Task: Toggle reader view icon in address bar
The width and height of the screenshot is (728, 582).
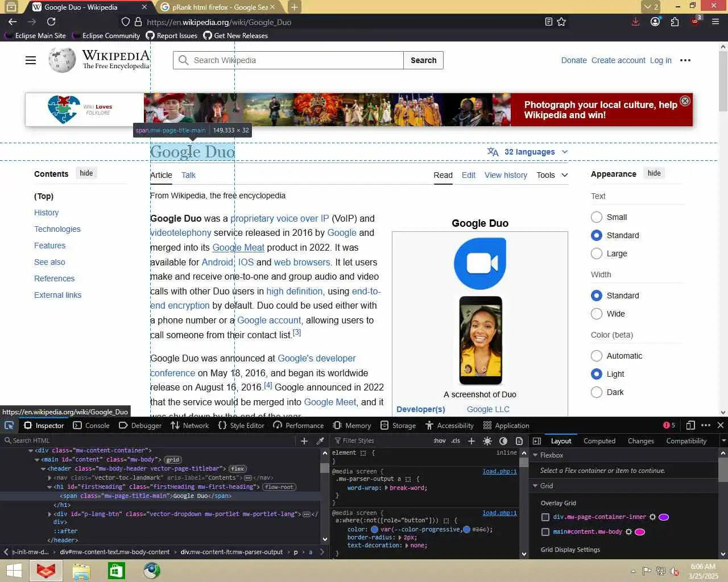Action: pyautogui.click(x=548, y=22)
